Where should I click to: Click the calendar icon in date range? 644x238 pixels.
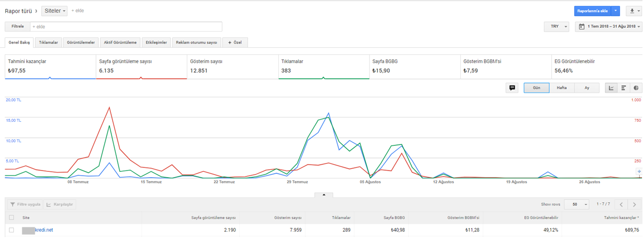click(581, 27)
